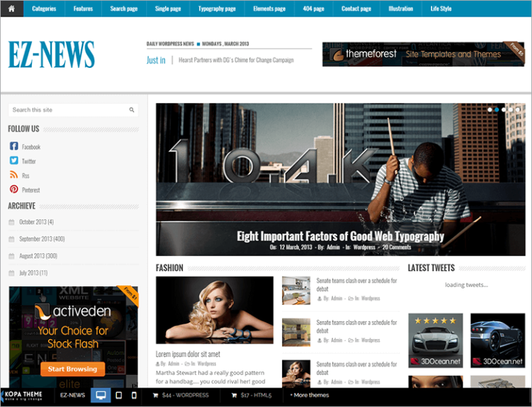Open Elements page menu item
532x407 pixels.
click(x=269, y=8)
